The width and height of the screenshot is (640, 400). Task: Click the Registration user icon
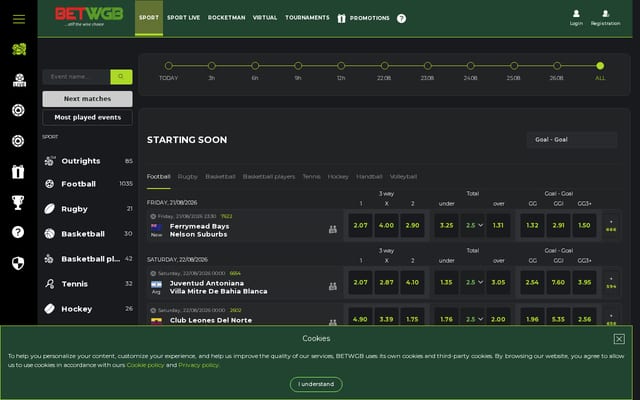point(606,14)
